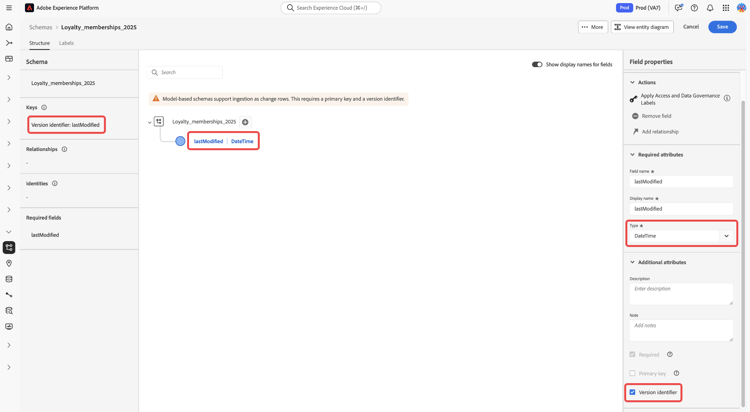Select lastModified field in the tree
750x412 pixels.
[x=208, y=141]
